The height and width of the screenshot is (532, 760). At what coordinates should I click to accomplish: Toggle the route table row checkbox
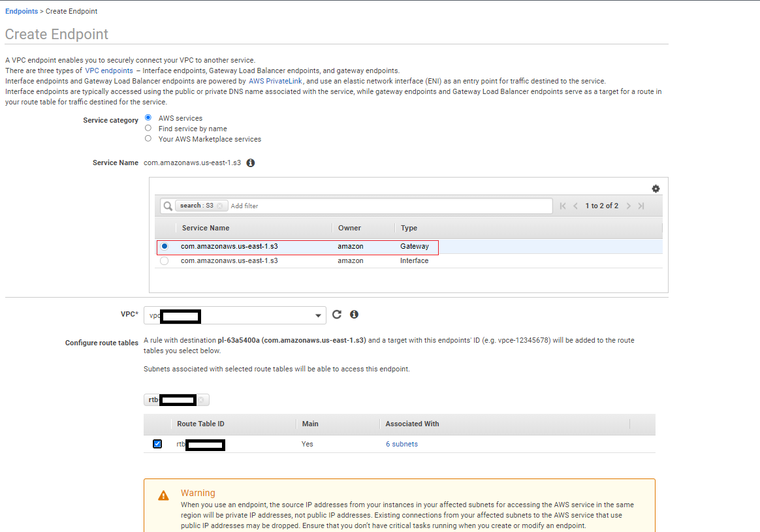click(157, 444)
